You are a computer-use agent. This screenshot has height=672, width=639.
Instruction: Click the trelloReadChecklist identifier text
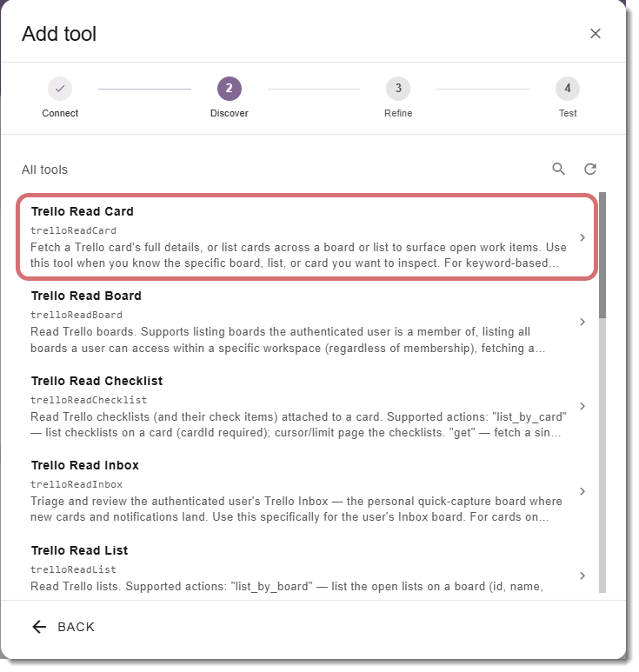89,400
